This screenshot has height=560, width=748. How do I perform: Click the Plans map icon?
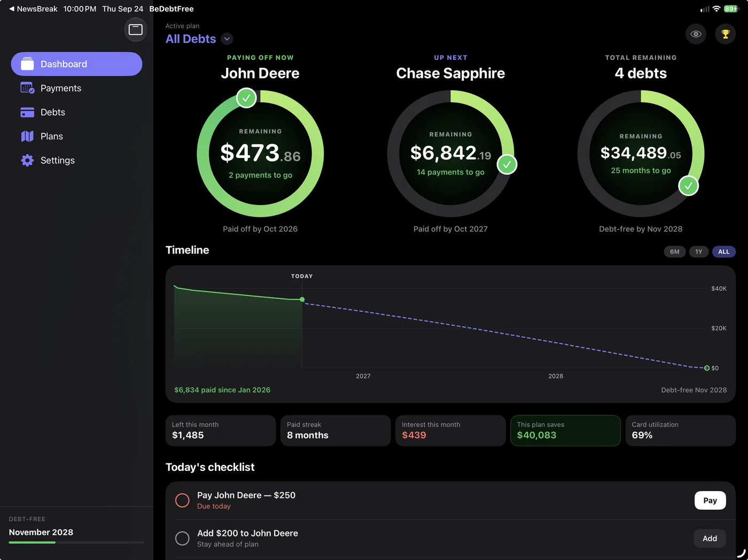click(x=27, y=136)
